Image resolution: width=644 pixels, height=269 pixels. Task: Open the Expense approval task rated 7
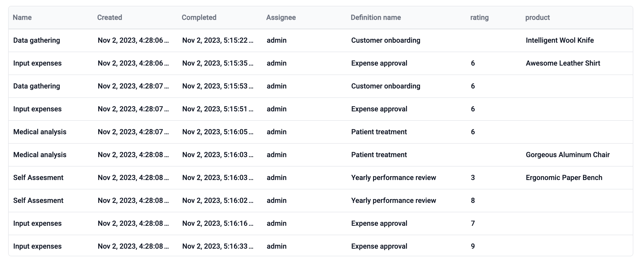point(379,223)
